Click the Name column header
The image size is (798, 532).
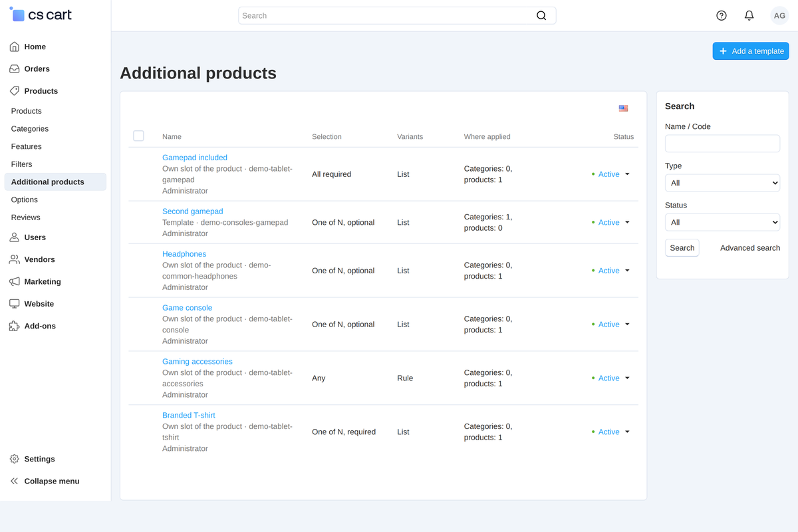click(172, 136)
